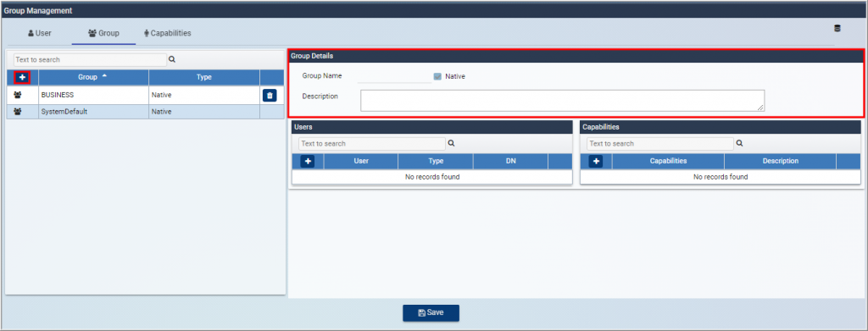Click the add group plus icon
The image size is (868, 331).
point(22,77)
